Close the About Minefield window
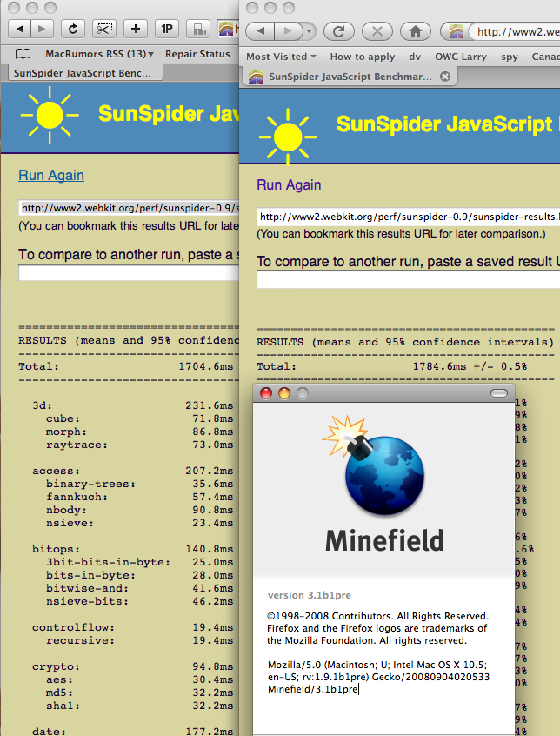 point(266,393)
